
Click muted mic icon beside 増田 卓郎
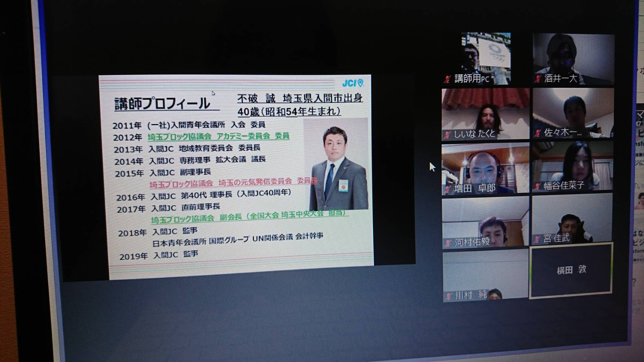[x=448, y=189]
